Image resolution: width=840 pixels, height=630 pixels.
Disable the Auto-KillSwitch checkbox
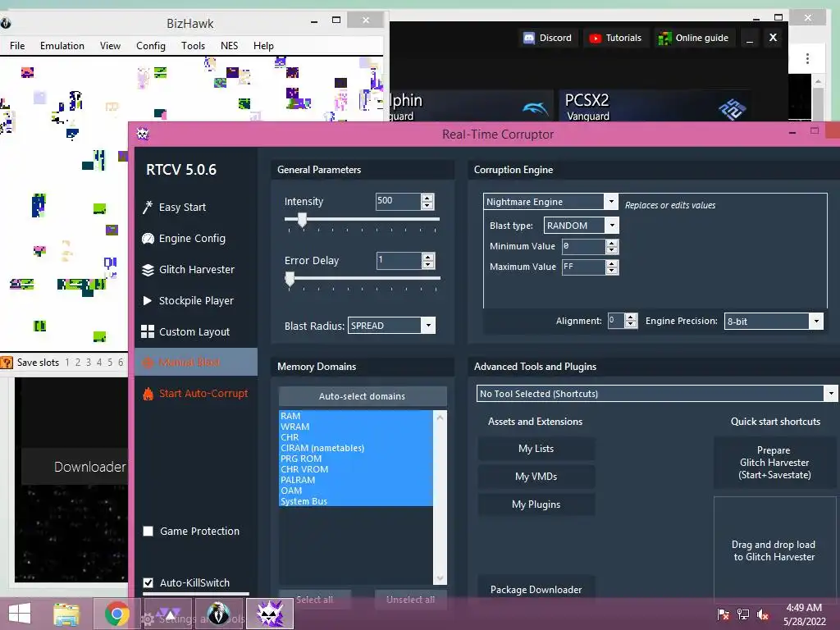pos(148,582)
